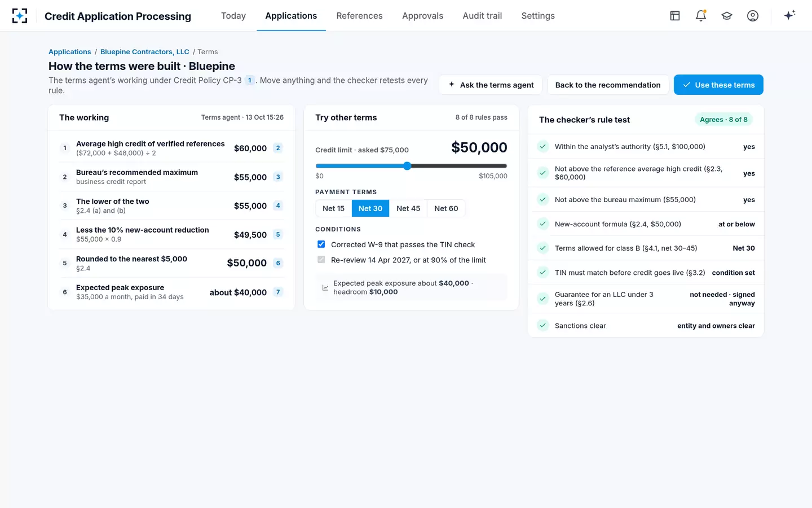Click the Agrees · 8 of 8 badge
Image resolution: width=812 pixels, height=508 pixels.
pos(723,120)
